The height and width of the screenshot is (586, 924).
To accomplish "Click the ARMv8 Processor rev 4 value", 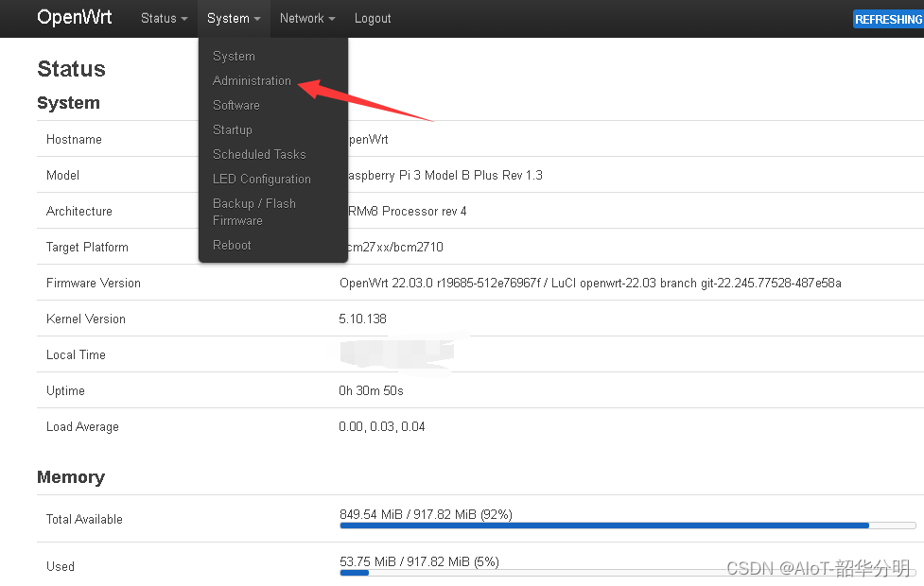I will [408, 212].
